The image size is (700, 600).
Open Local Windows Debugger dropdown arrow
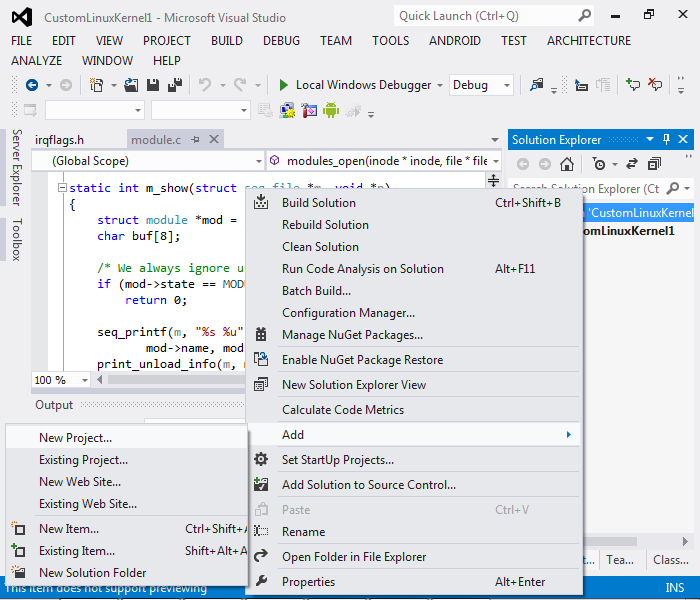coord(440,85)
